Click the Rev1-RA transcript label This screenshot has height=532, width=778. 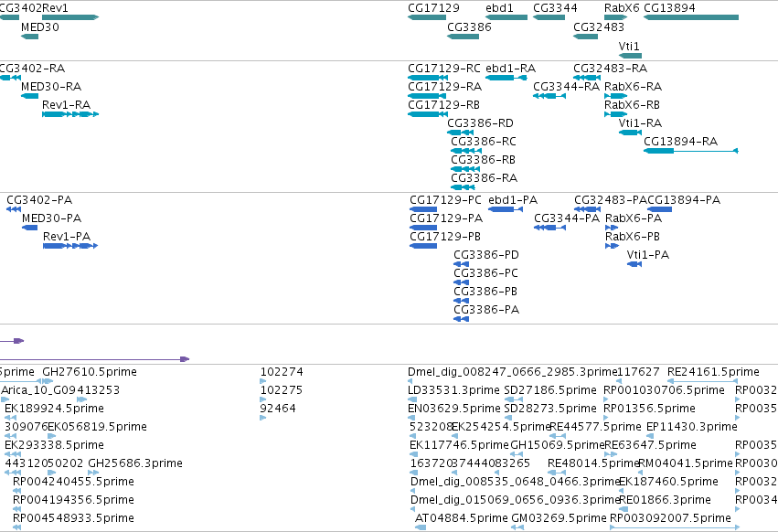click(x=67, y=105)
